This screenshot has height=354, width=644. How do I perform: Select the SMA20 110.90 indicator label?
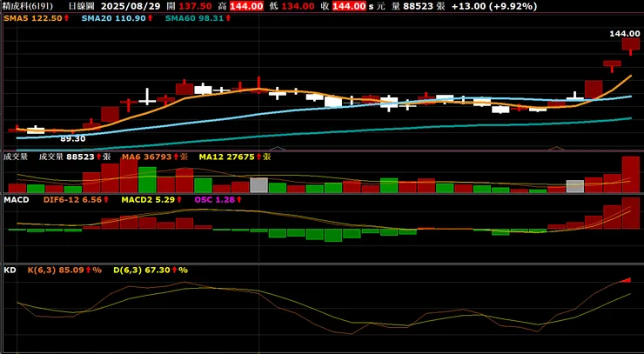114,18
